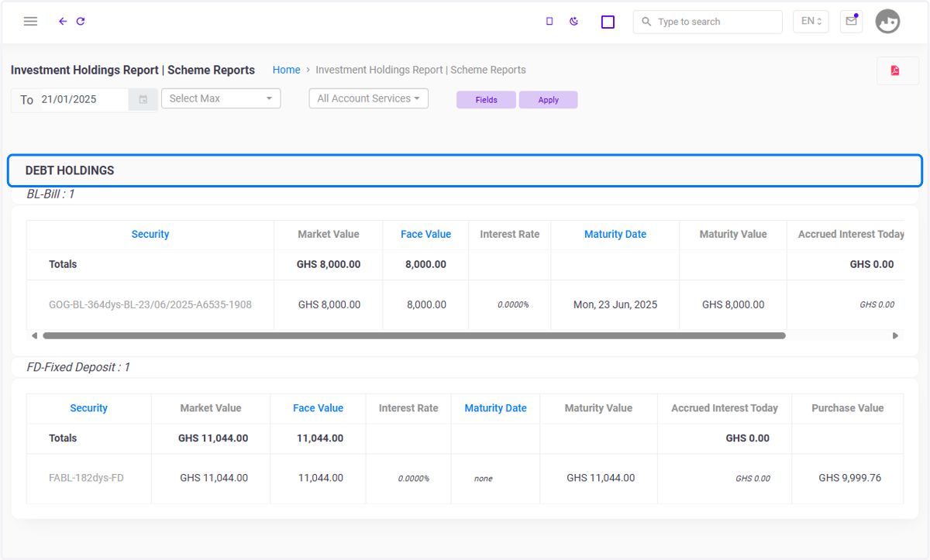930x560 pixels.
Task: Click the To date field 21/01/2025
Action: 84,99
